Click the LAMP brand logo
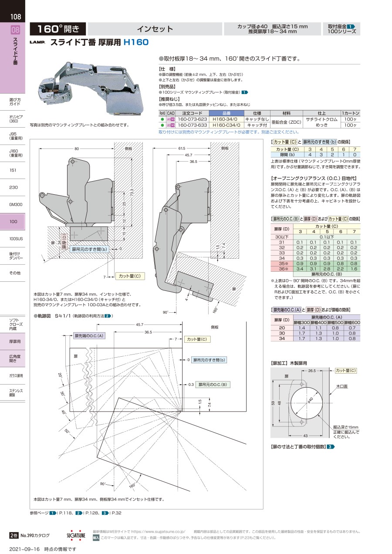Screen dimensions: 392x554 38,43
